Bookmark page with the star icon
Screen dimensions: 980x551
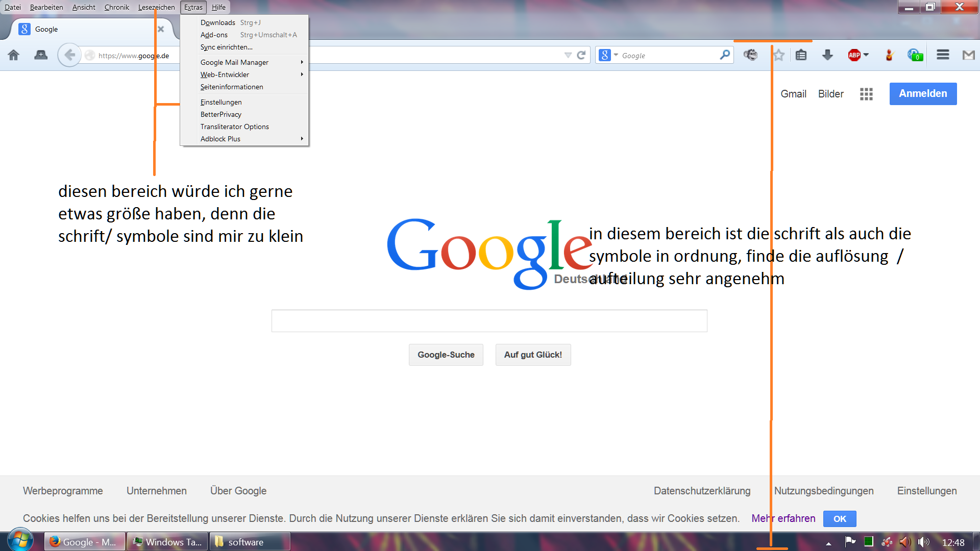pos(779,55)
